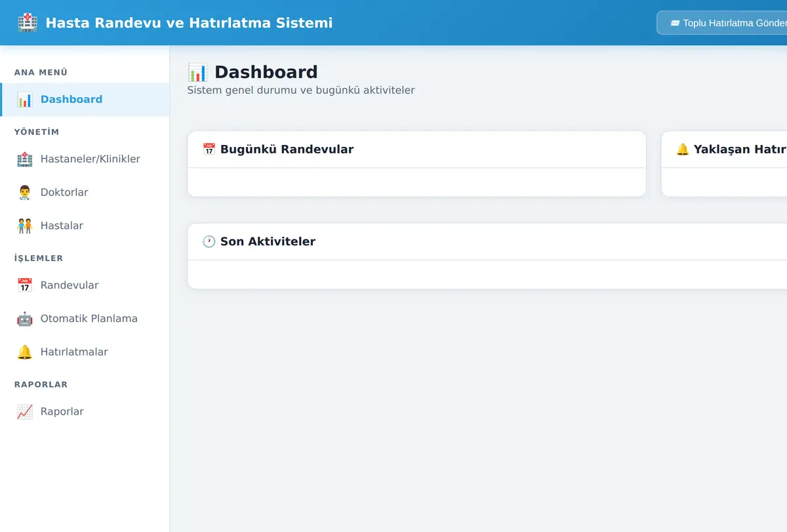Send bulk reminders with Toplu Hatırlatma Gönder
This screenshot has width=787, height=532.
[x=721, y=23]
